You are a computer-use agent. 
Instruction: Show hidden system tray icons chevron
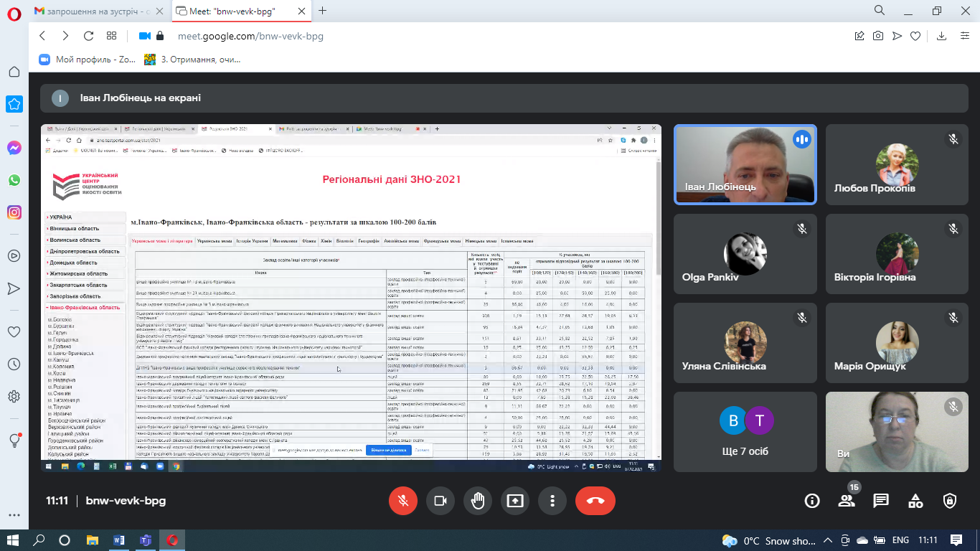829,540
